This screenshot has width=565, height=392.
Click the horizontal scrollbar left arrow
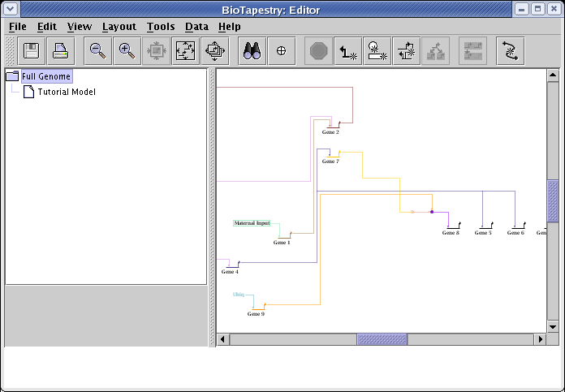coord(223,339)
